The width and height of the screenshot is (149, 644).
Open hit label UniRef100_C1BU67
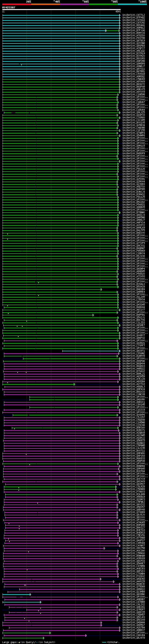pyautogui.click(x=133, y=102)
